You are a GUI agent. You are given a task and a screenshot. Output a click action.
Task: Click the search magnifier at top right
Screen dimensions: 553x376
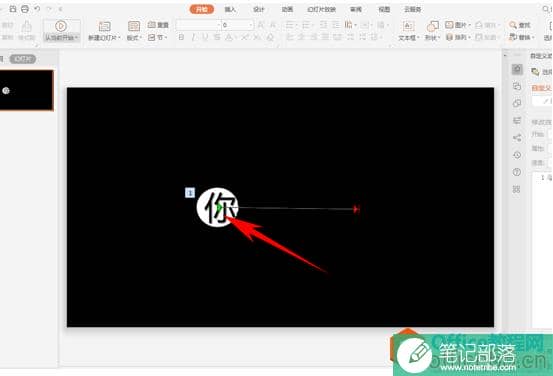[546, 9]
